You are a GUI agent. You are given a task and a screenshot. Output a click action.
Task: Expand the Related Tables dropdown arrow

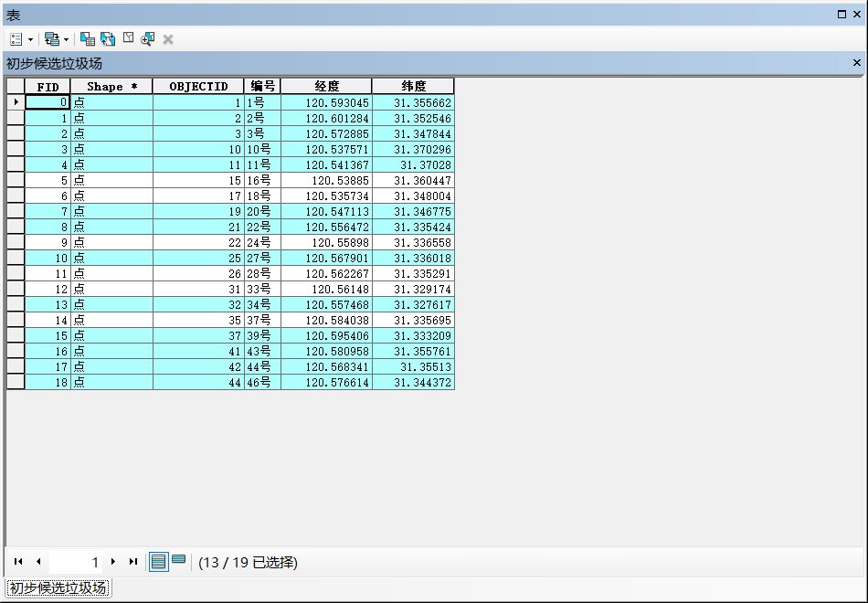point(66,39)
